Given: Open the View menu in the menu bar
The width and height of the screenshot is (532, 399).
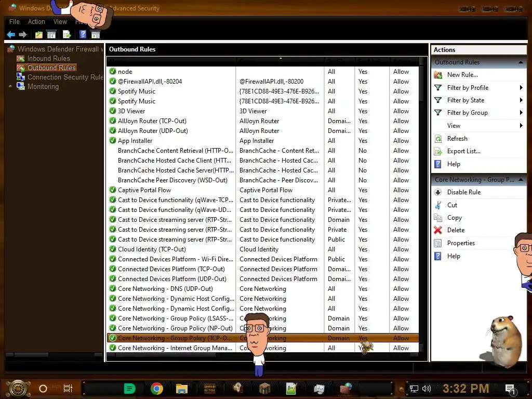Looking at the screenshot, I should tap(60, 22).
